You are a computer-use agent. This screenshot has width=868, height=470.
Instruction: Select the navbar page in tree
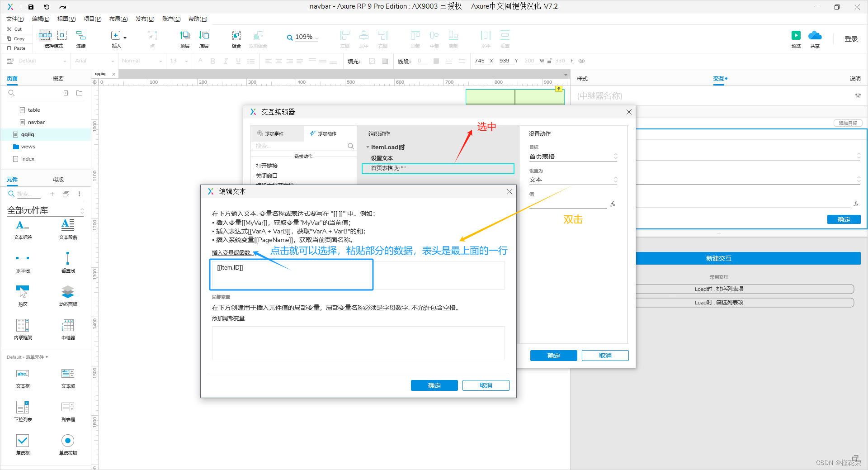click(x=36, y=122)
